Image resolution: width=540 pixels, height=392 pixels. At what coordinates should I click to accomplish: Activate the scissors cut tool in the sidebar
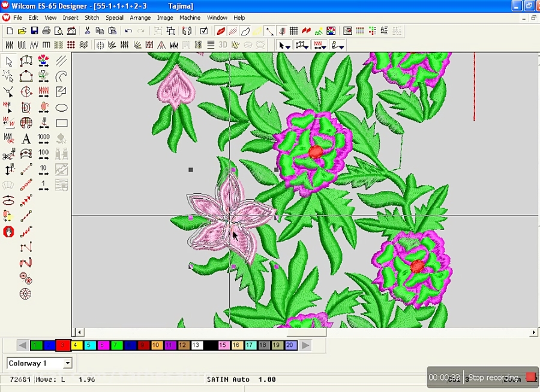click(8, 153)
